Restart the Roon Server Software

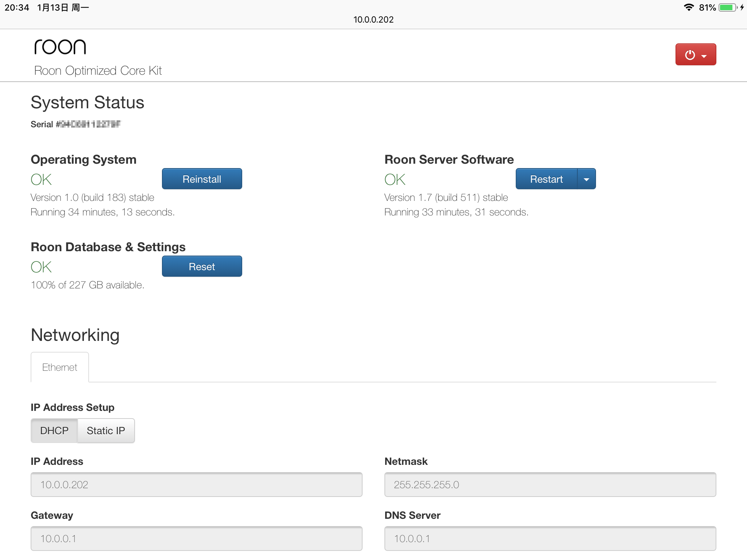(x=546, y=179)
